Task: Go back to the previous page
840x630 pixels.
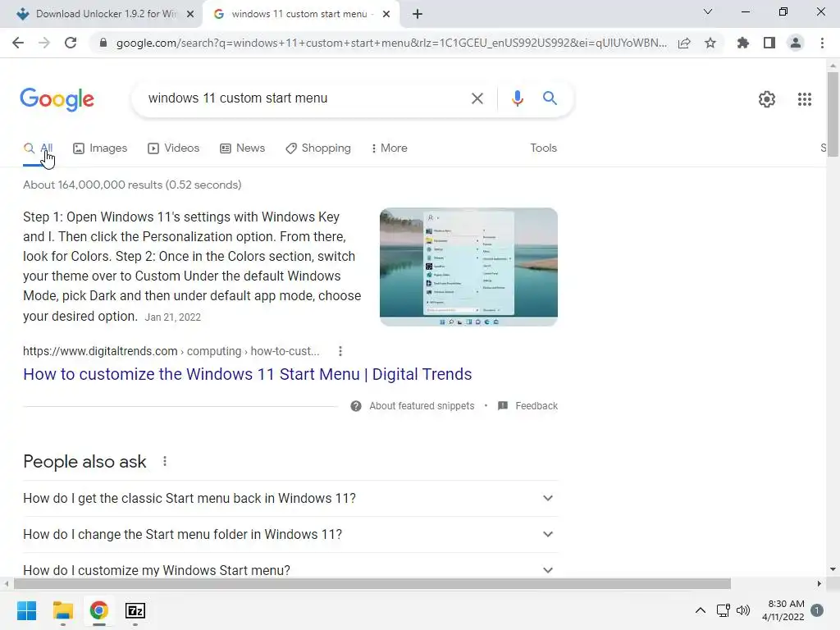Action: click(x=18, y=43)
